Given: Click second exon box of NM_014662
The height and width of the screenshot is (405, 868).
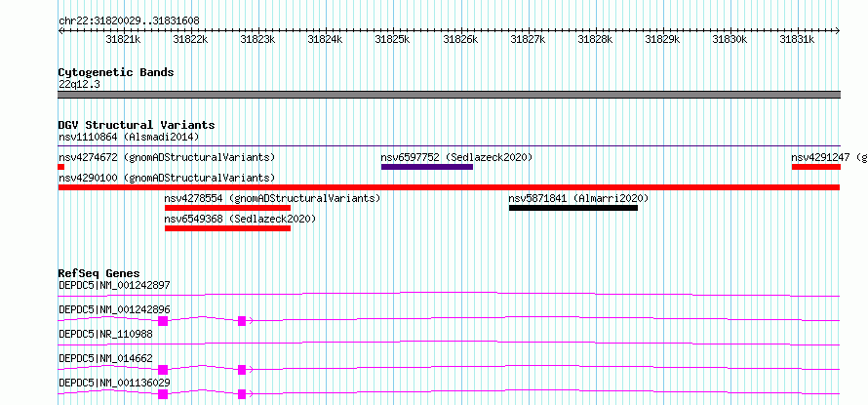Looking at the screenshot, I should pyautogui.click(x=242, y=370).
